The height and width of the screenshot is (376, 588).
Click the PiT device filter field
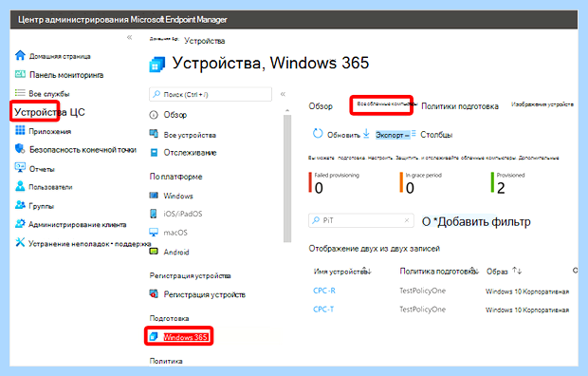[360, 220]
